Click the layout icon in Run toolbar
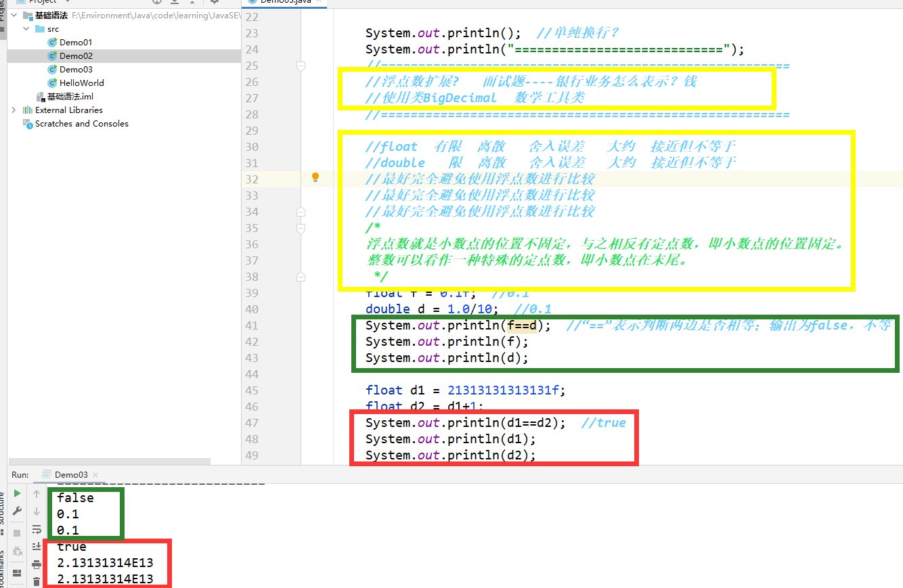This screenshot has width=903, height=588. pos(18,573)
